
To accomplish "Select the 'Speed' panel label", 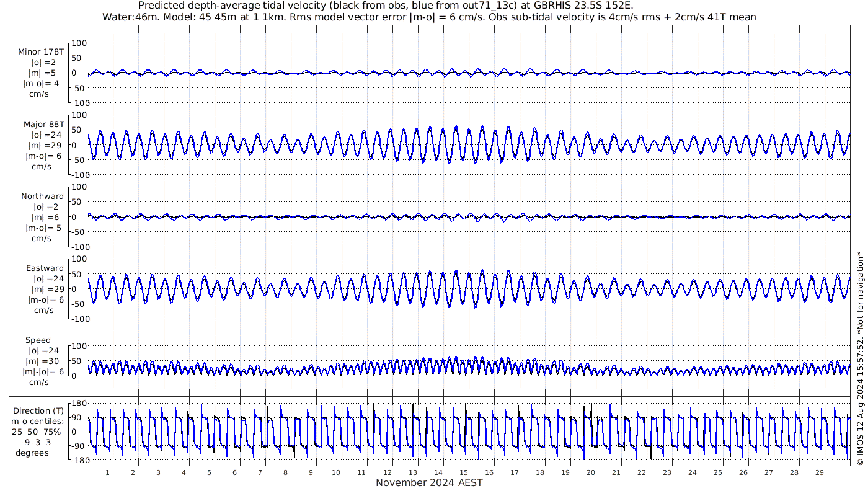I will [38, 340].
